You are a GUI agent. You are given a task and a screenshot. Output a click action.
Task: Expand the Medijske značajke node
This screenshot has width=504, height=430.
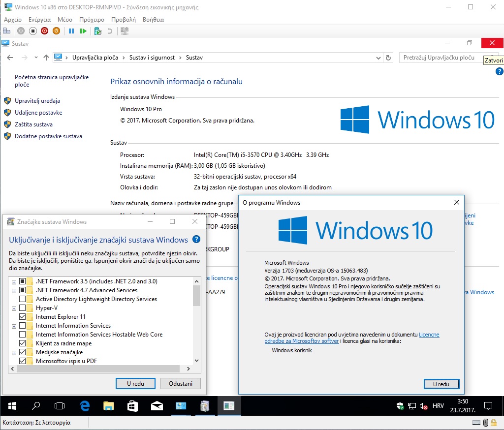14,353
